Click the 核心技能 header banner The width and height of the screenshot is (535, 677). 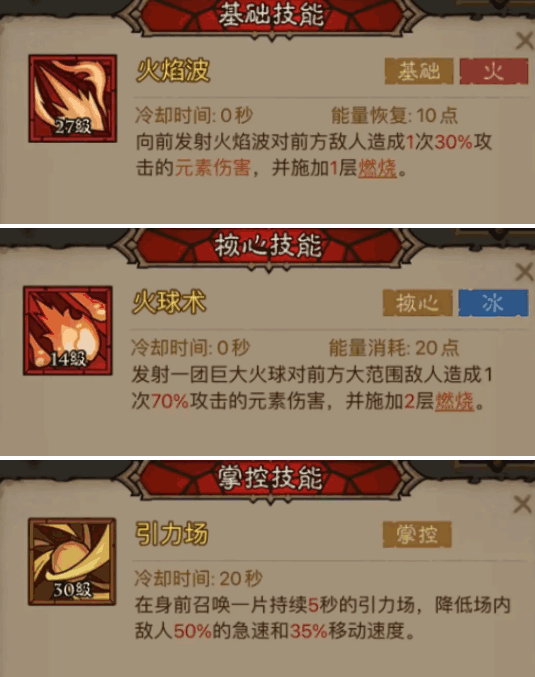click(269, 247)
